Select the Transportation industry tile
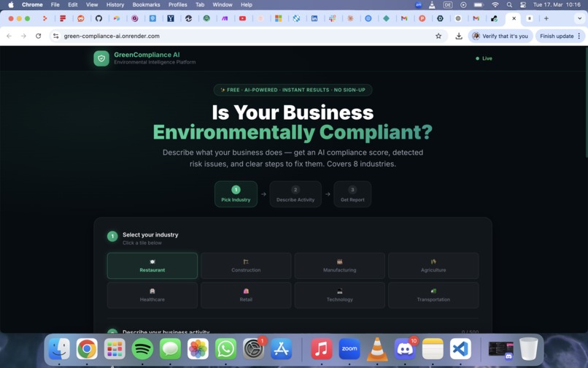 point(433,295)
